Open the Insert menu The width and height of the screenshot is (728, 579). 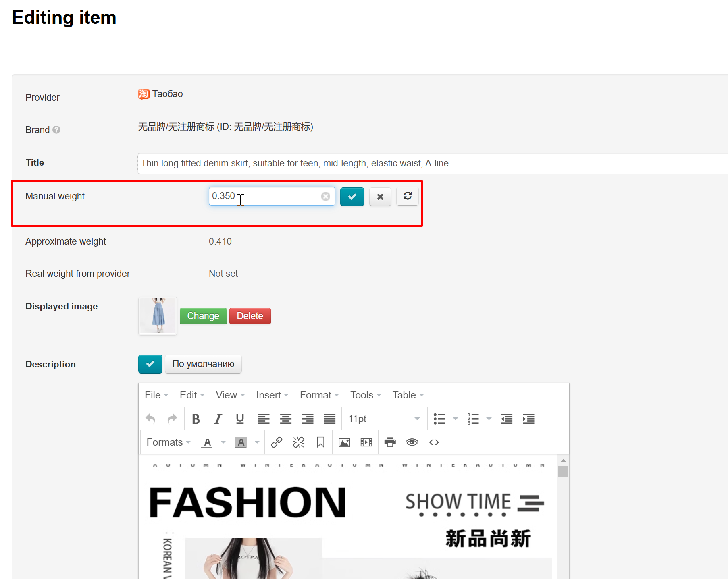click(x=272, y=395)
